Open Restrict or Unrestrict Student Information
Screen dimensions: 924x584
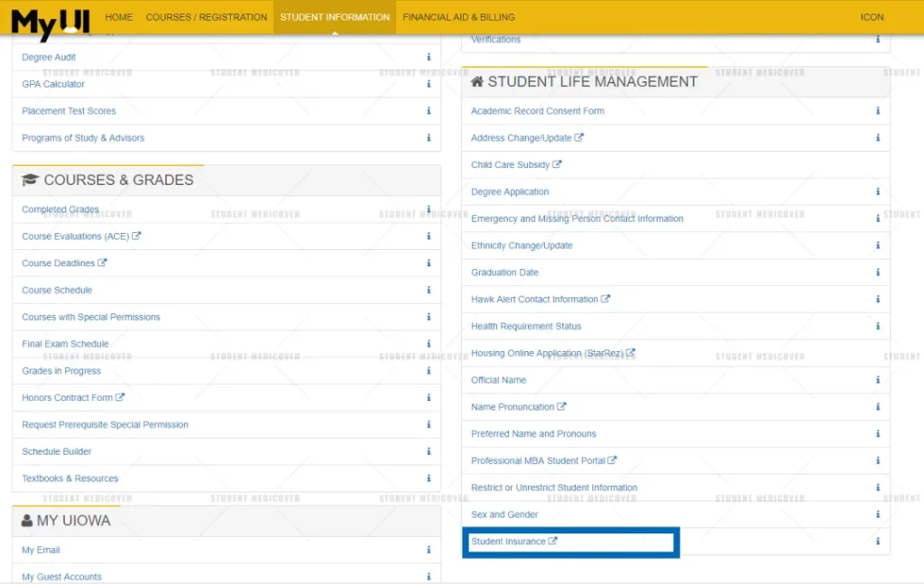coord(554,487)
